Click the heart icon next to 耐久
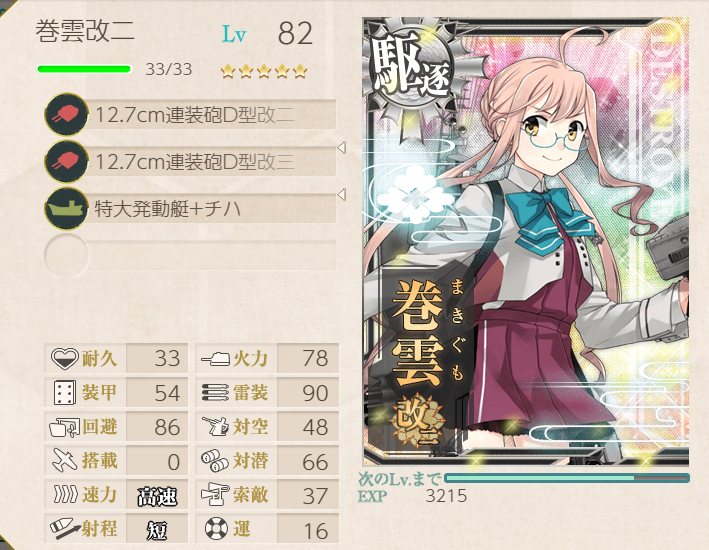The width and height of the screenshot is (709, 550). tap(65, 359)
